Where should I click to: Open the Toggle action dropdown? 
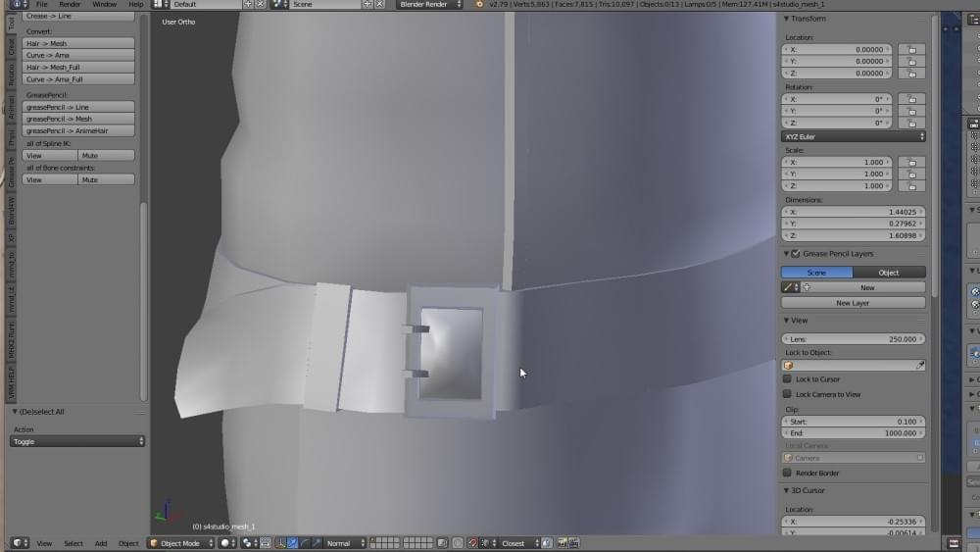pos(77,441)
